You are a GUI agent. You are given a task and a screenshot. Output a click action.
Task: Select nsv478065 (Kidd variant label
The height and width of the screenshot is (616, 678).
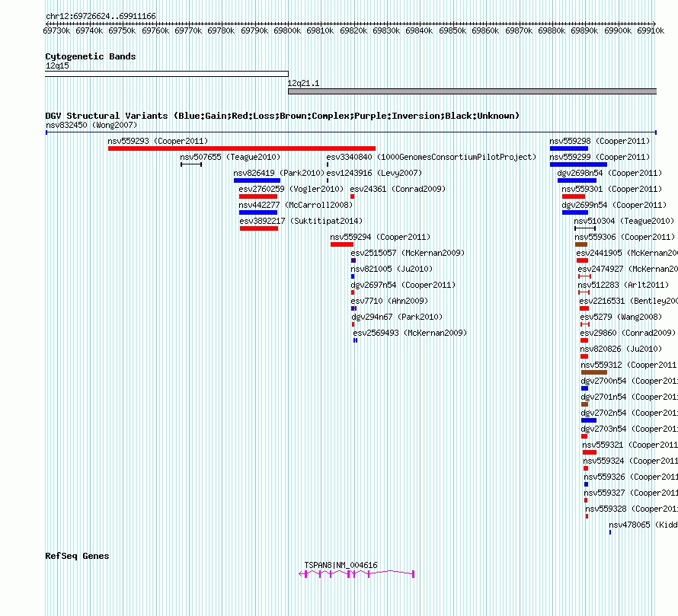[643, 525]
